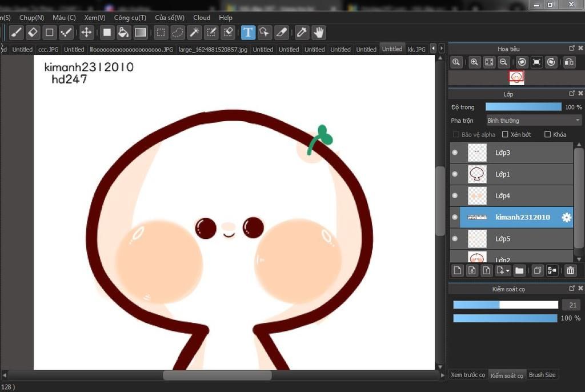Open the Cloud menu
The width and height of the screenshot is (585, 392).
[202, 18]
